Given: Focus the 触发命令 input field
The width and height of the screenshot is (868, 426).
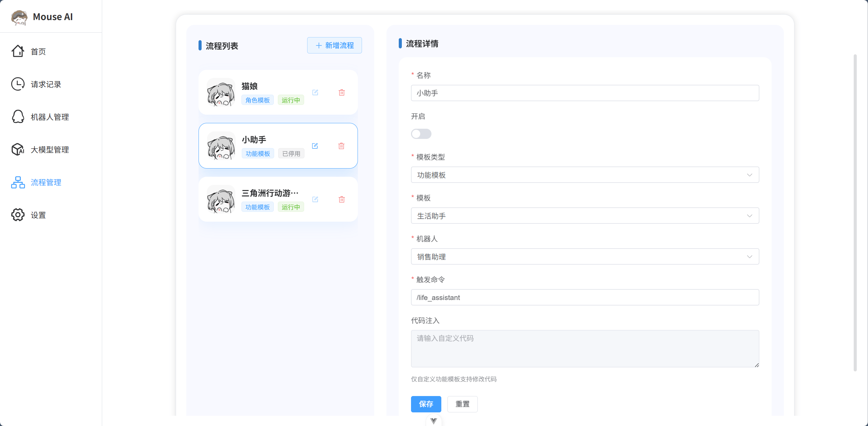Looking at the screenshot, I should coord(585,297).
